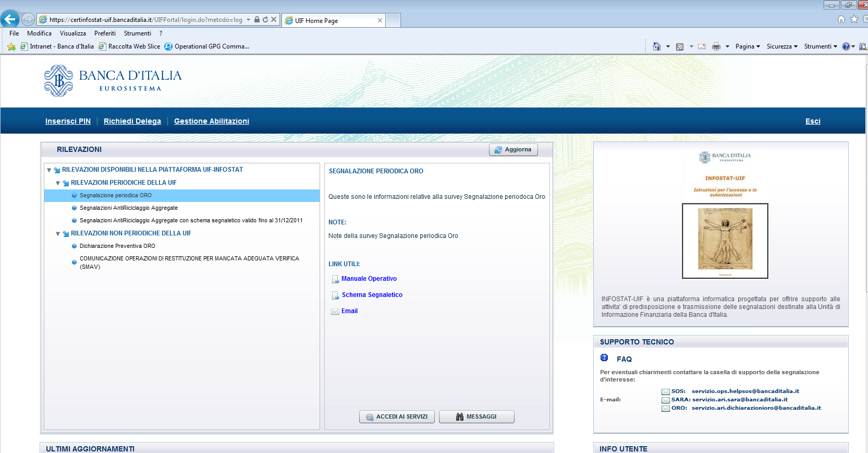Open the Home icon dropdown arrow
The height and width of the screenshot is (453, 868).
pyautogui.click(x=668, y=46)
